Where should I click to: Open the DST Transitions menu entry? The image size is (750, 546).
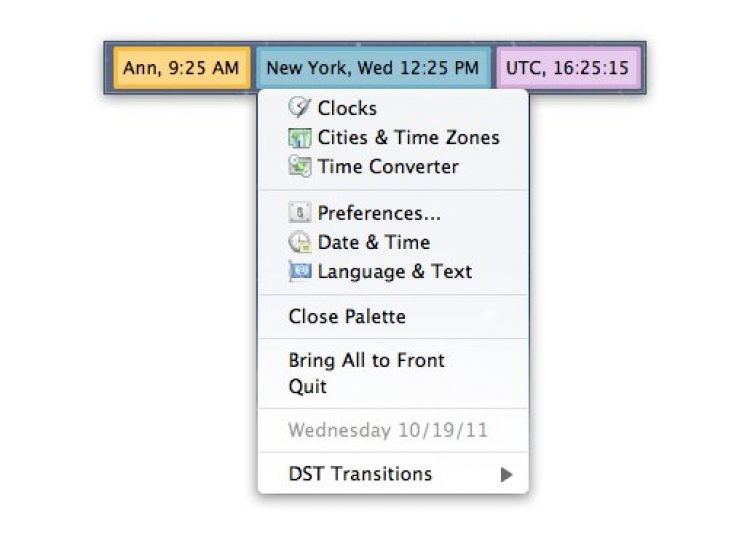click(x=360, y=474)
